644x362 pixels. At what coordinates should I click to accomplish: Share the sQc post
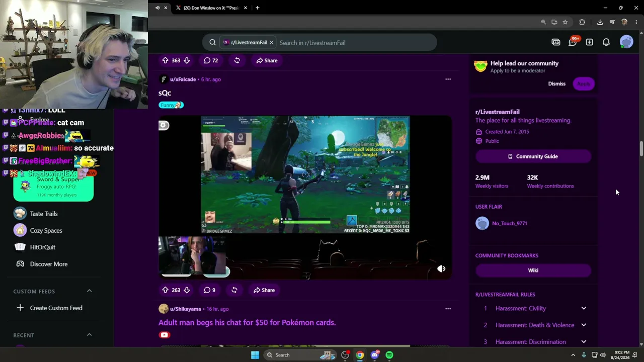[264, 290]
